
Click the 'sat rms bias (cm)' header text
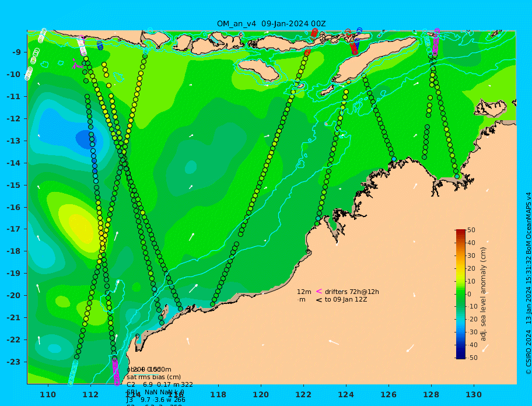[153, 377]
